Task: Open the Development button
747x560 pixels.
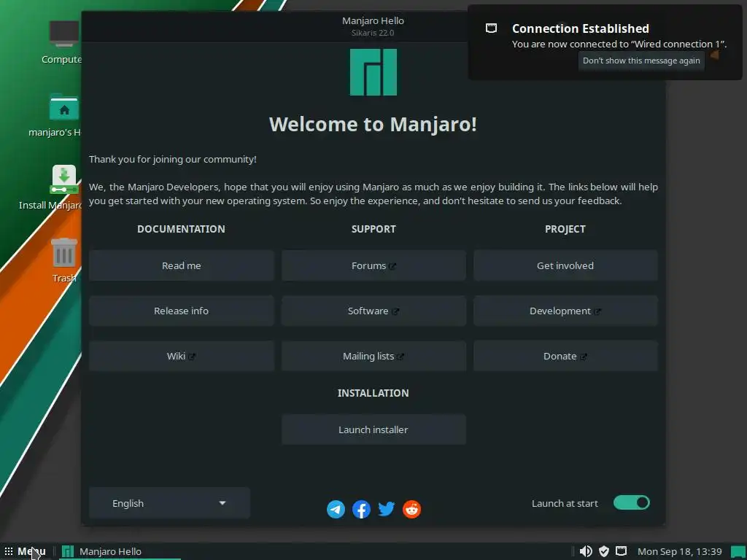Action: (x=565, y=311)
